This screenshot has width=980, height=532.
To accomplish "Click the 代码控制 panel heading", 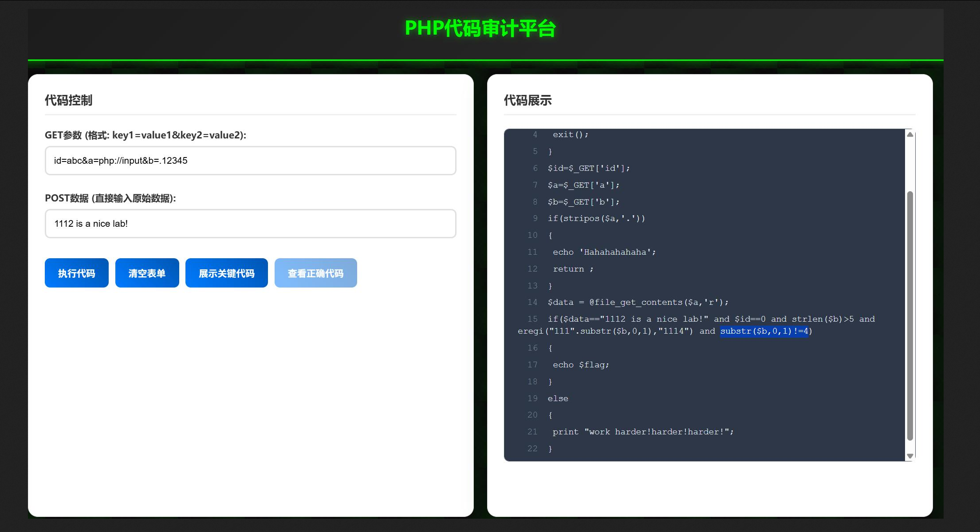I will coord(69,100).
